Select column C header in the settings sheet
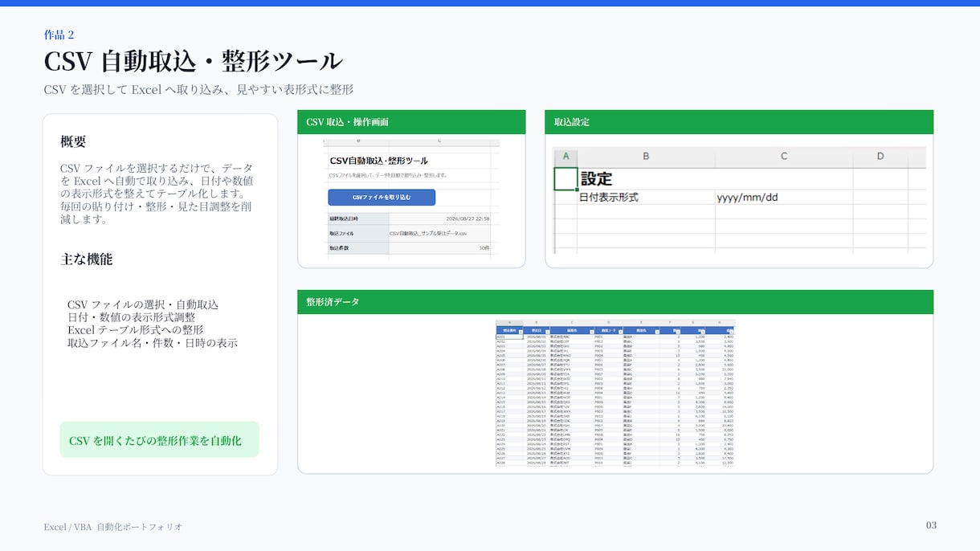This screenshot has width=980, height=551. point(784,156)
